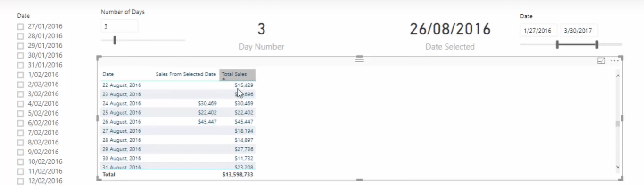644x186 pixels.
Task: Click the left handle of Date range slider
Action: click(x=557, y=44)
